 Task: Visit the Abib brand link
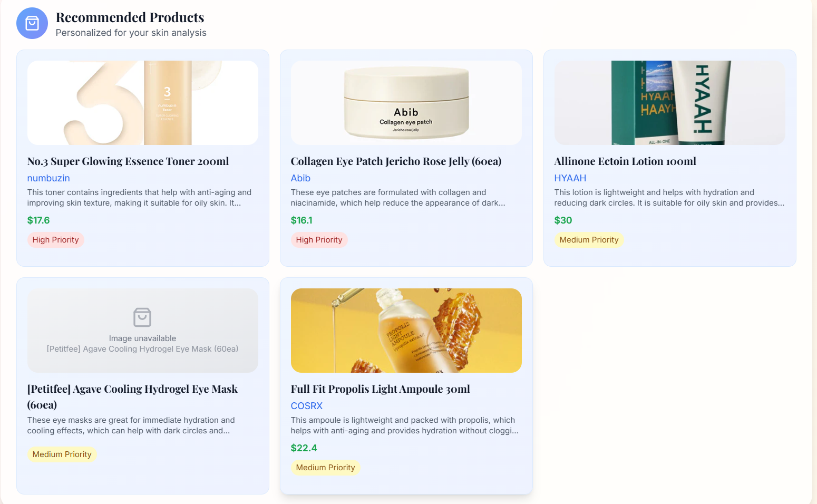300,178
